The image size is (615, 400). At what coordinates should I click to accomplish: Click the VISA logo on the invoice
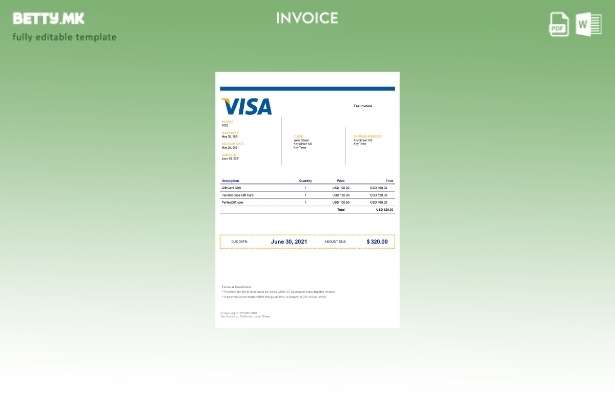click(x=246, y=106)
